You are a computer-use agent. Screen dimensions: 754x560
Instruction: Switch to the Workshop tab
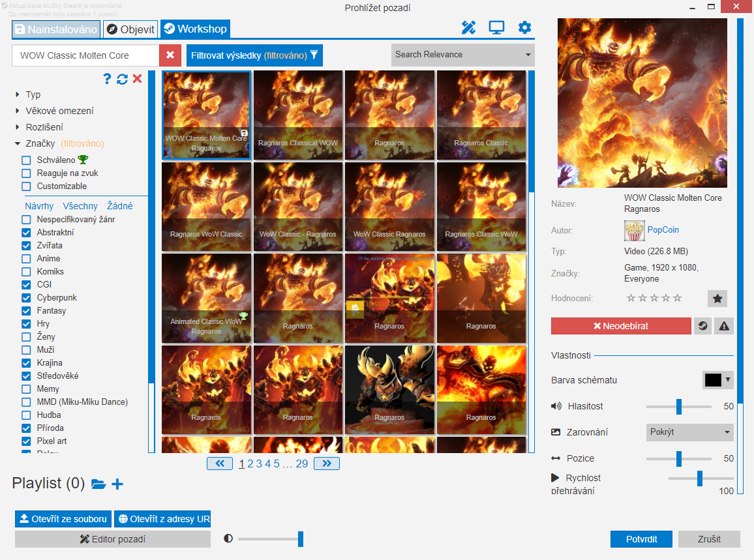pos(195,29)
